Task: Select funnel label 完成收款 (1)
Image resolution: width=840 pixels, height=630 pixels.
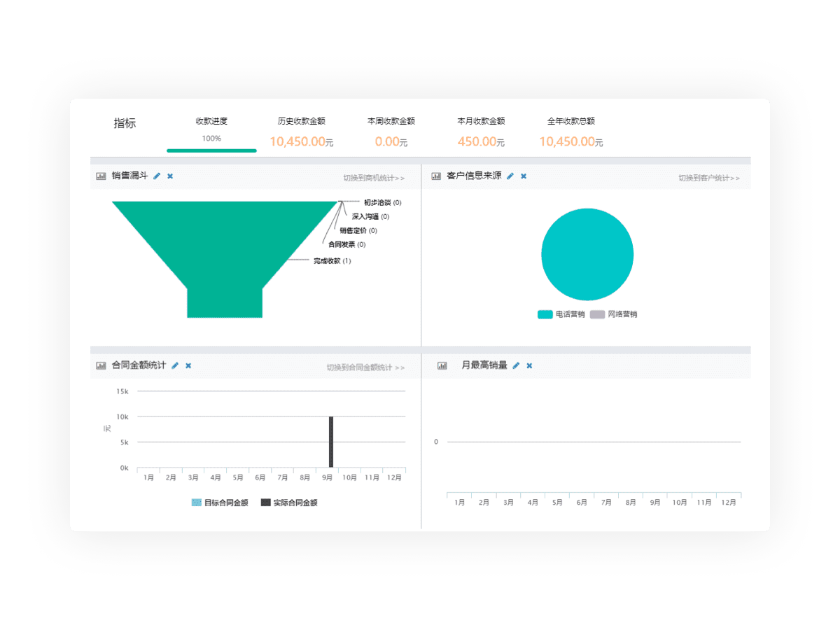Action: [x=332, y=261]
